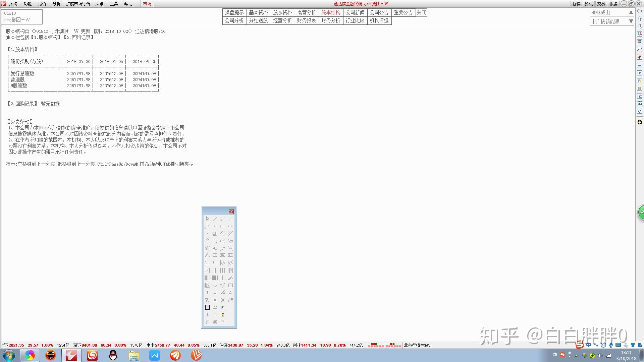644x362 pixels.
Task: Expand the 中广核新能源 stock down-arrow selector
Action: point(631,21)
